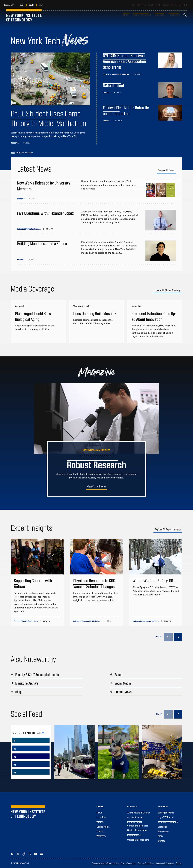This screenshot has width=193, height=868.
Task: Click Browse All News button
Action: click(166, 171)
